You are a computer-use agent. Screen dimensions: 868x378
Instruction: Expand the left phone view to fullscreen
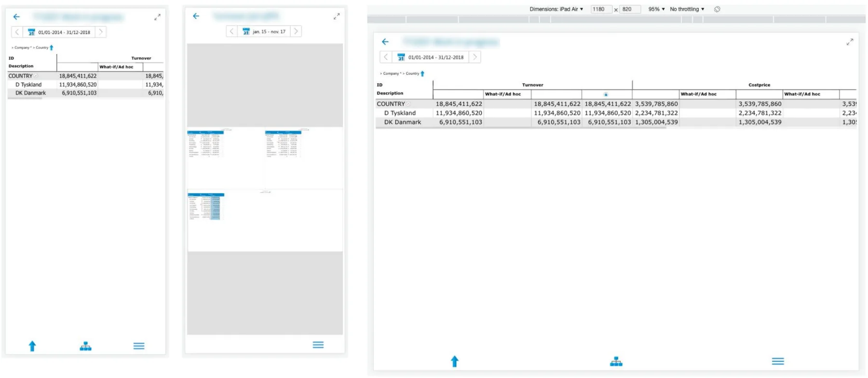157,17
